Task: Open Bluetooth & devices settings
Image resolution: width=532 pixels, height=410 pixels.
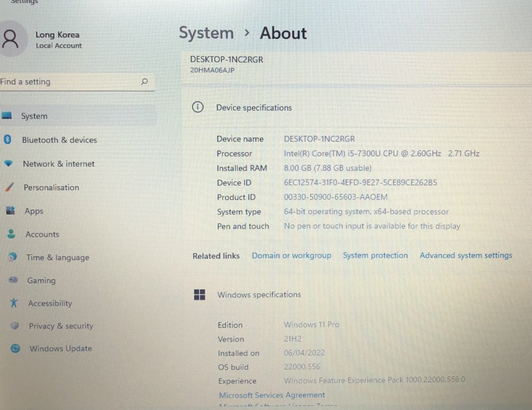Action: point(59,140)
